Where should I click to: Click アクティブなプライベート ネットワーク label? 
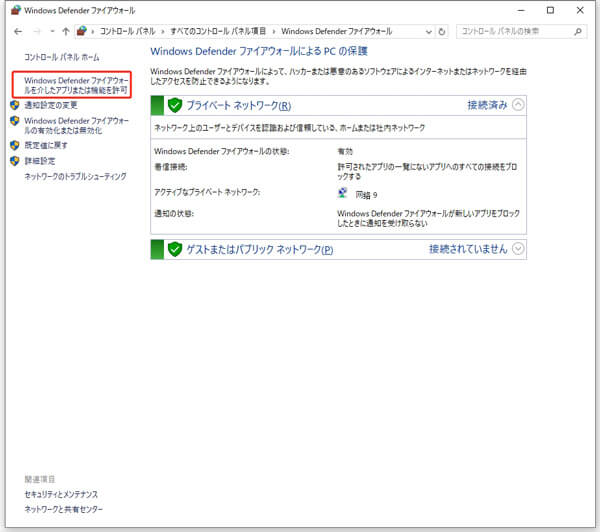pyautogui.click(x=207, y=192)
